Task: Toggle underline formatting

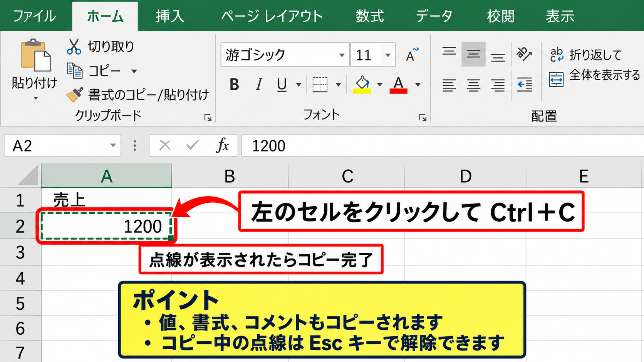Action: coord(282,85)
